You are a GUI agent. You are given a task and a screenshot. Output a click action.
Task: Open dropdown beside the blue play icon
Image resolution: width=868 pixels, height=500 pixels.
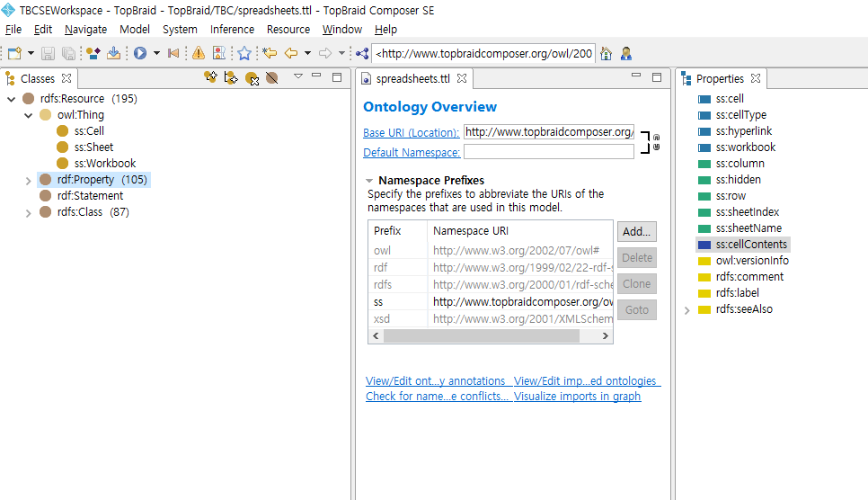click(156, 53)
